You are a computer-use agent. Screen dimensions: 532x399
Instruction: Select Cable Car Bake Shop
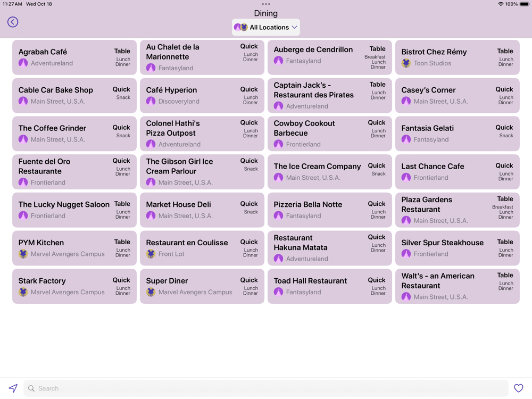tap(74, 95)
